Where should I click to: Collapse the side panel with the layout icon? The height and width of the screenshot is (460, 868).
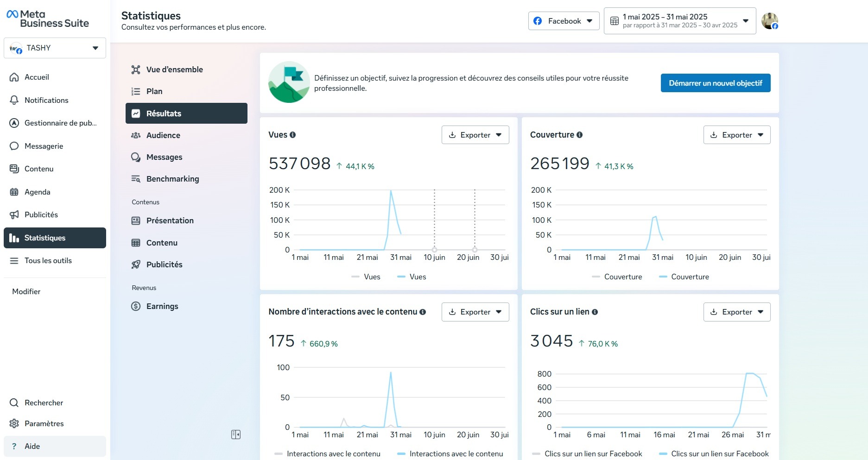(x=236, y=435)
